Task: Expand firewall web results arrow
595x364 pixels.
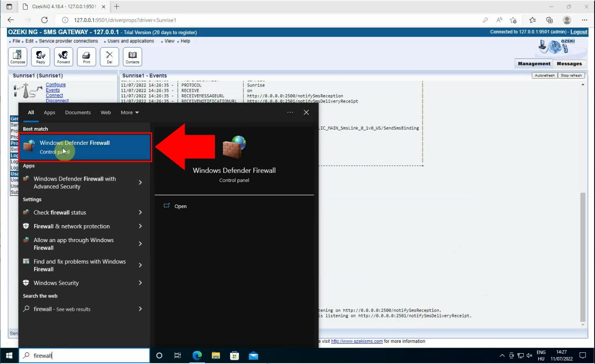Action: pos(140,309)
